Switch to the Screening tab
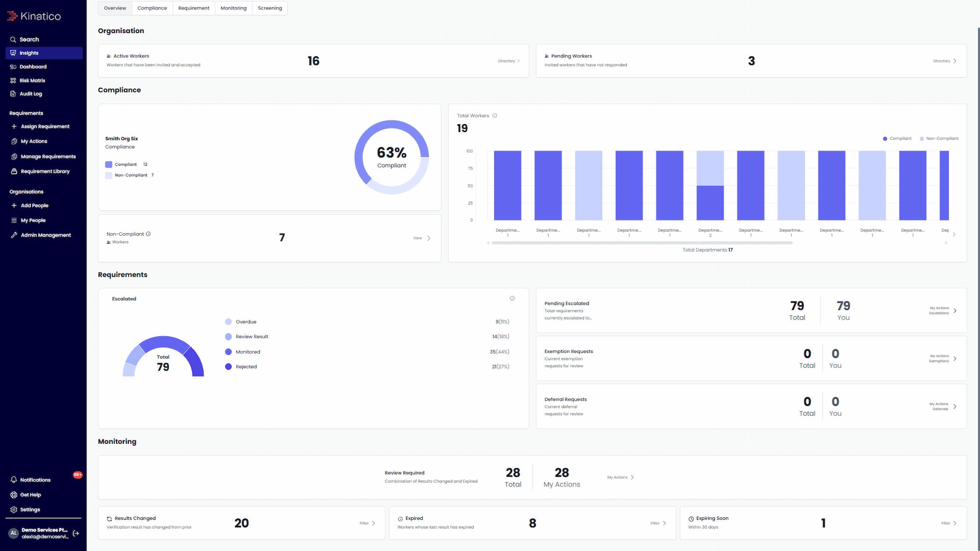 pos(270,8)
